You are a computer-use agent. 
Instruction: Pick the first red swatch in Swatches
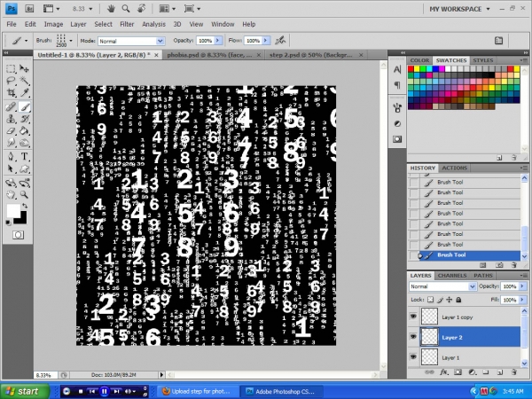[x=411, y=69]
